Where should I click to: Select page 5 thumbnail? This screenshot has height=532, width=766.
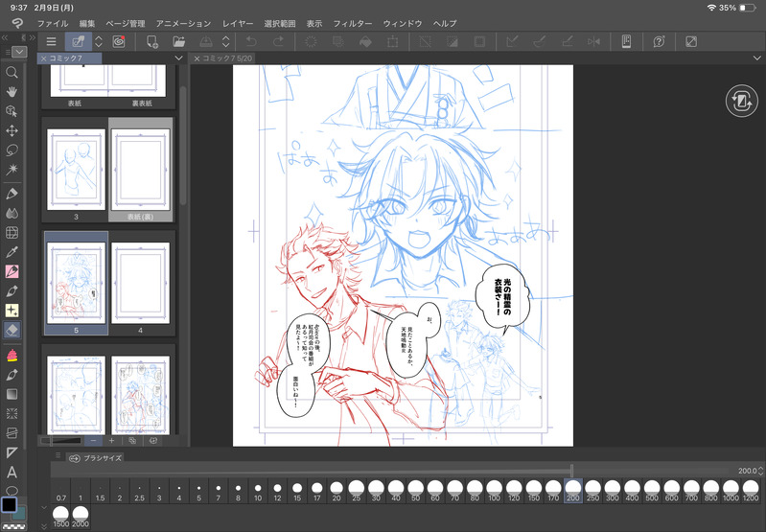pyautogui.click(x=76, y=283)
